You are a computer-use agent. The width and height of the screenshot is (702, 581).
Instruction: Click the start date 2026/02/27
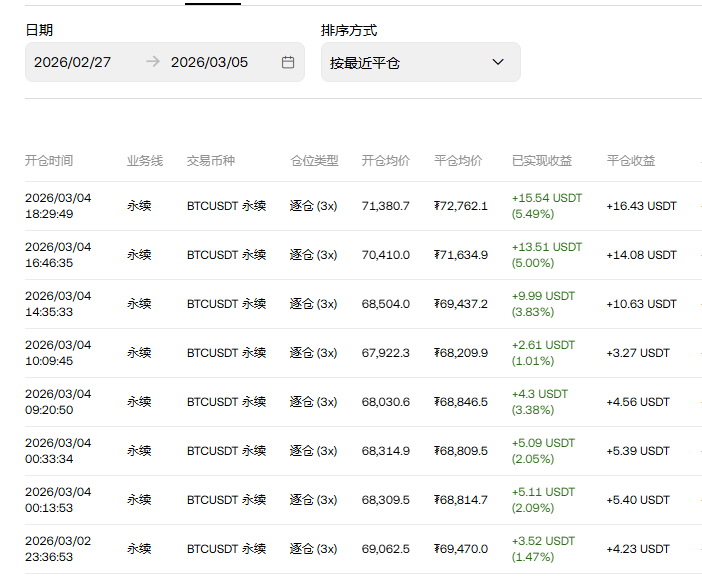tap(73, 62)
